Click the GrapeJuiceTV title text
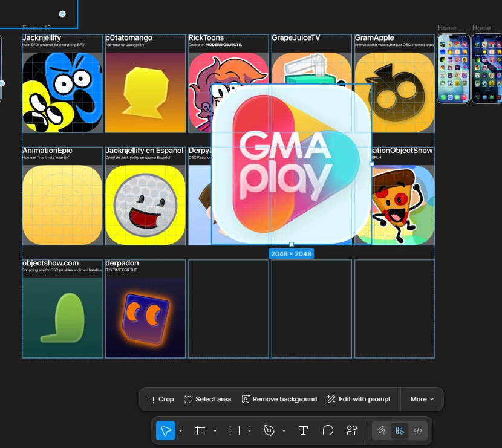Viewport: 502px width, 448px height. [x=296, y=37]
